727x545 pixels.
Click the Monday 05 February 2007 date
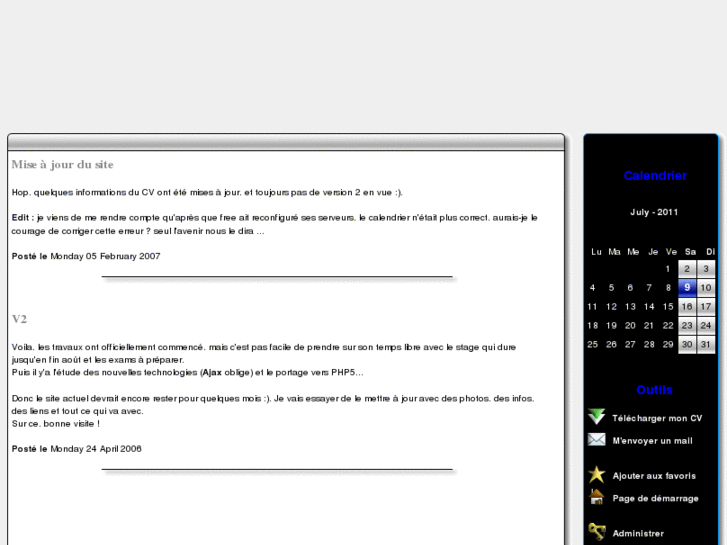105,256
